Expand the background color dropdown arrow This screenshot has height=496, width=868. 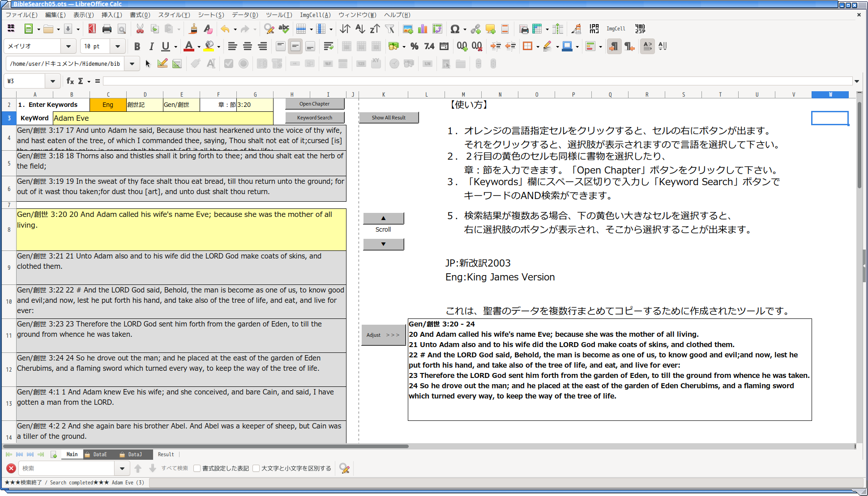pyautogui.click(x=218, y=47)
